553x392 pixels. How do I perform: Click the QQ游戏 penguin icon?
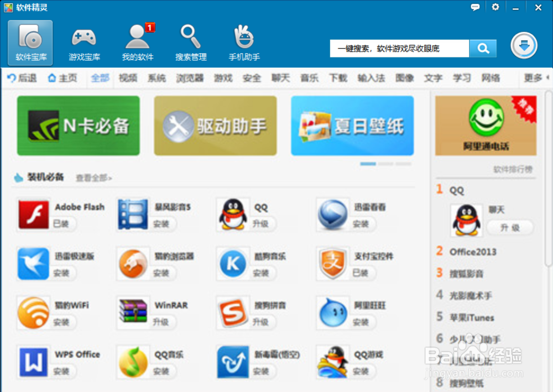pos(332,362)
